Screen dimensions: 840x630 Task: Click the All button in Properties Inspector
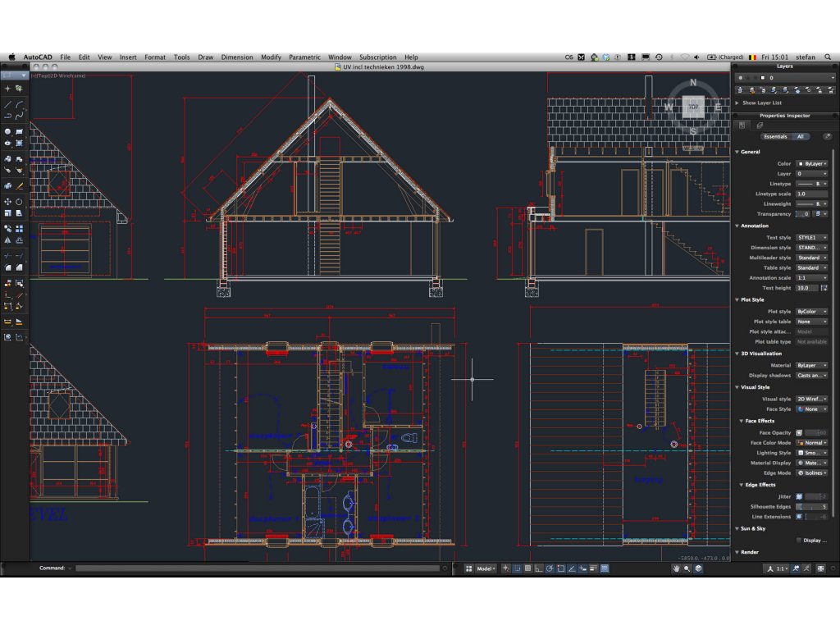[799, 136]
